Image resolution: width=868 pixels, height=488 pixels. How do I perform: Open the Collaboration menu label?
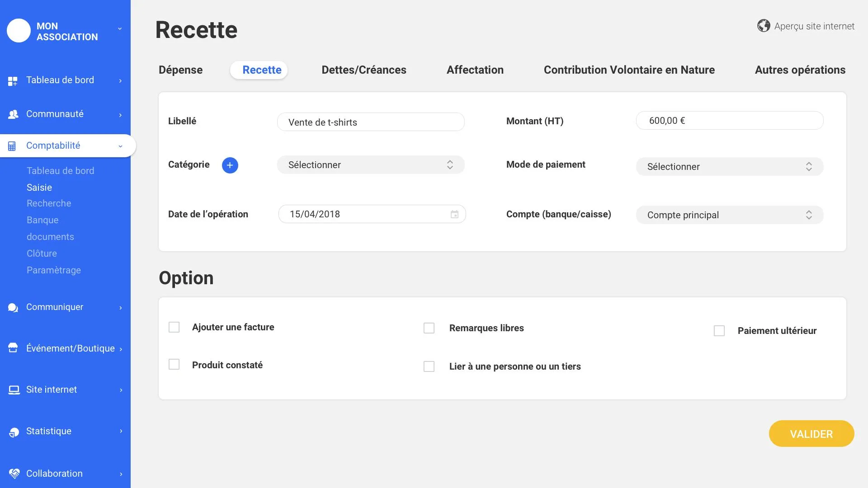(54, 474)
